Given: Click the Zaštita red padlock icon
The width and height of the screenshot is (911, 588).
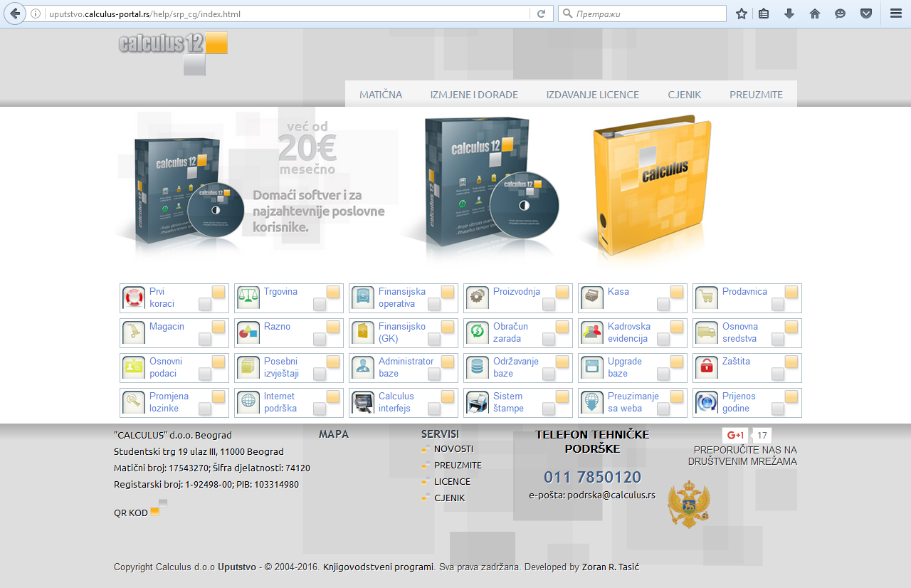Looking at the screenshot, I should 707,368.
